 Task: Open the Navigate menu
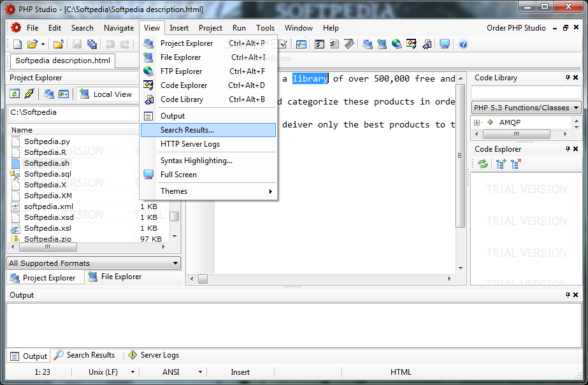pyautogui.click(x=119, y=28)
